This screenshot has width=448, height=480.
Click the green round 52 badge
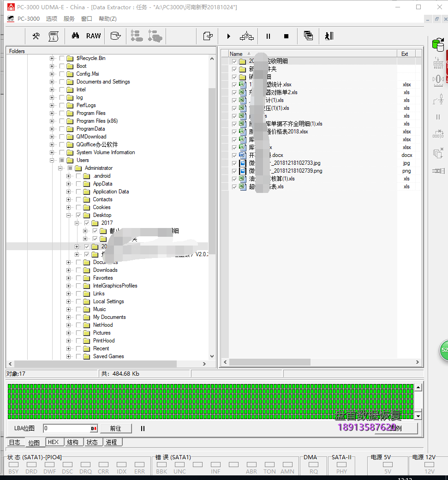(x=444, y=350)
